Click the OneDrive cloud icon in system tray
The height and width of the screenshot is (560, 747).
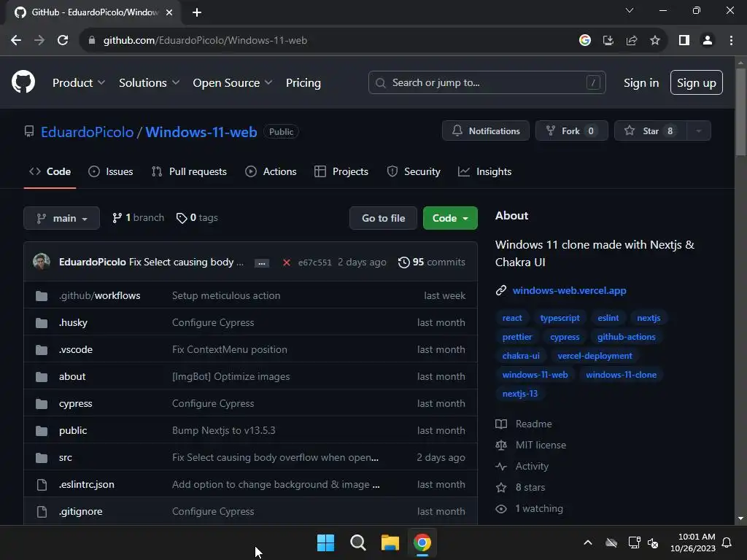click(x=611, y=542)
